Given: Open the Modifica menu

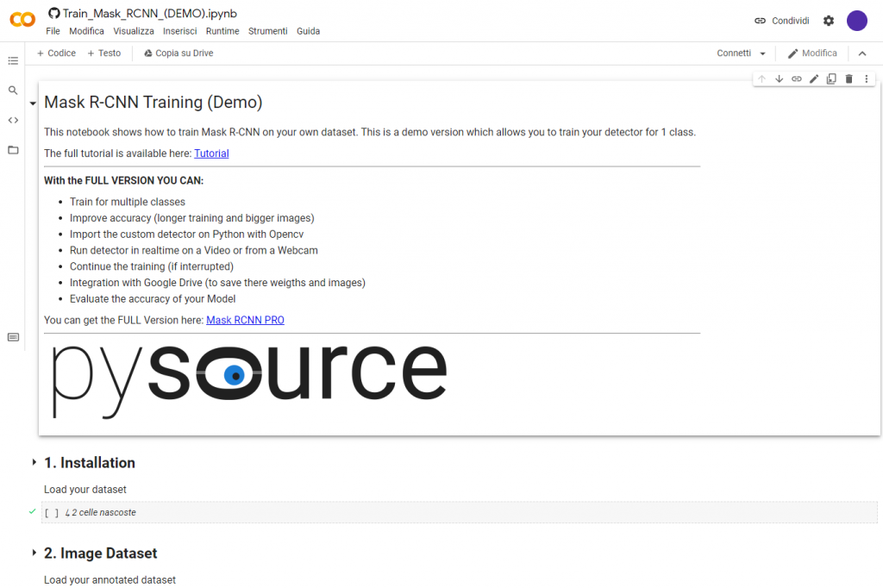Looking at the screenshot, I should pos(87,31).
